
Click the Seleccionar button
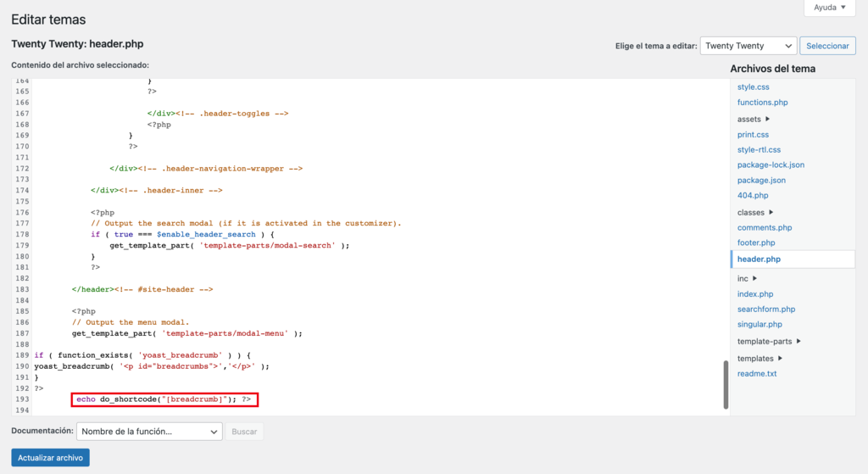click(x=827, y=46)
